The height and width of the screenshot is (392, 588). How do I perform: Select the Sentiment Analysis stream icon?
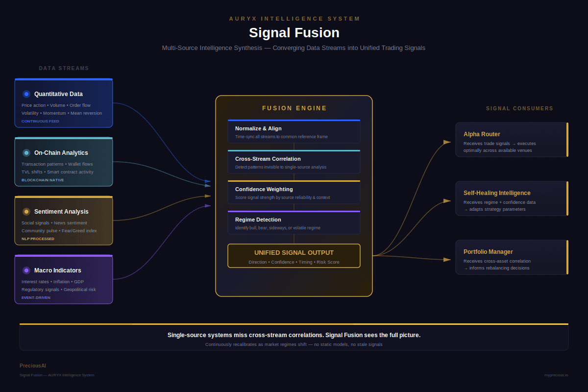click(x=26, y=211)
